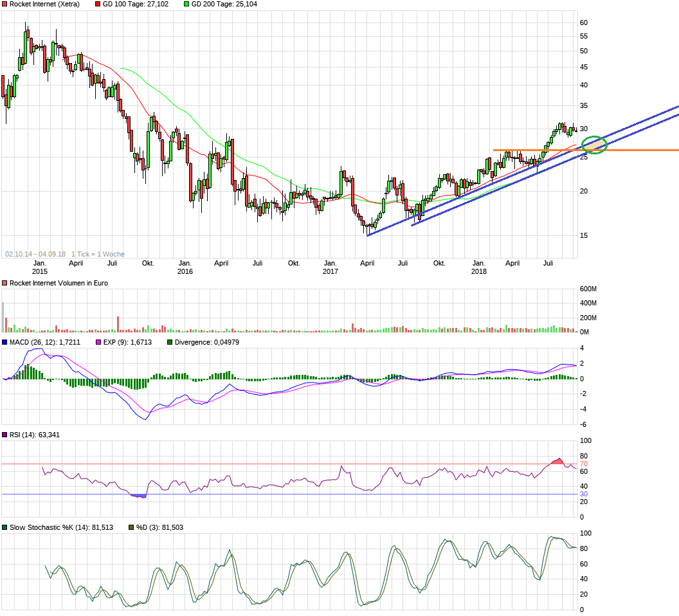Image resolution: width=679 pixels, height=616 pixels.
Task: Click the 2016 year label on time axis
Action: 185,271
